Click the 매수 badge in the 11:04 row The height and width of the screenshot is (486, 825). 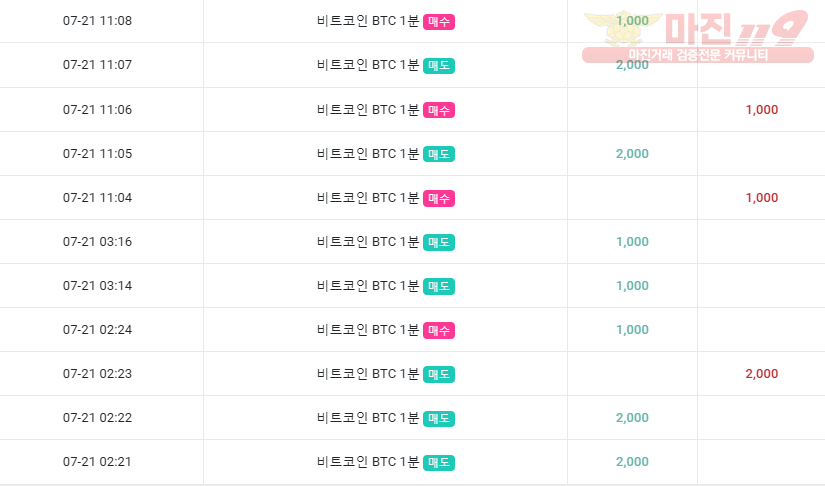(439, 198)
